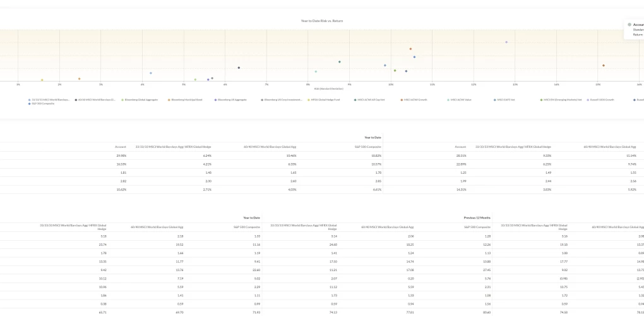Toggle the MSCI ACWI Growth legend entry
This screenshot has height=316, width=644.
[414, 100]
